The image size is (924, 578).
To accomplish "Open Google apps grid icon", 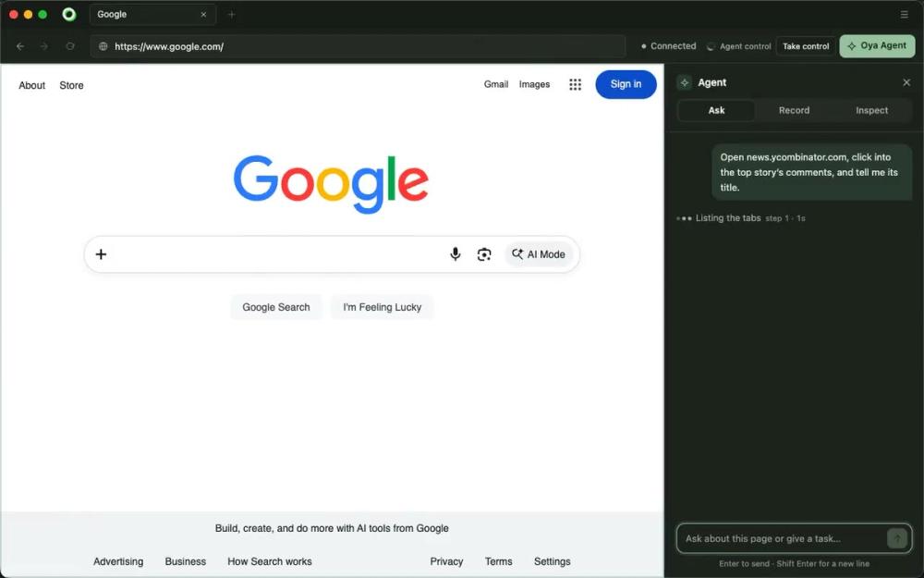I will [x=575, y=84].
